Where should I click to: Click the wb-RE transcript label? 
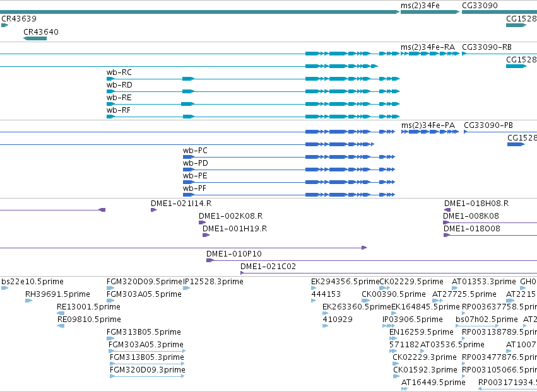[119, 98]
